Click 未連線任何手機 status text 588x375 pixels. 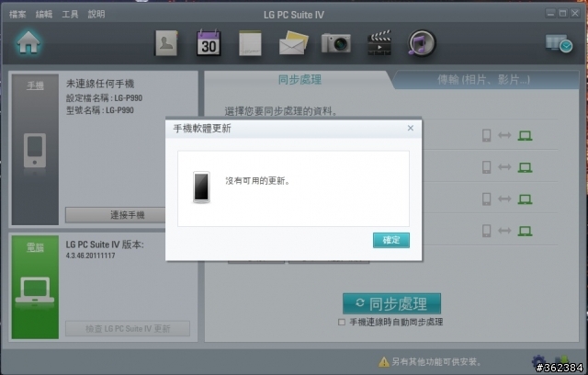(x=100, y=84)
